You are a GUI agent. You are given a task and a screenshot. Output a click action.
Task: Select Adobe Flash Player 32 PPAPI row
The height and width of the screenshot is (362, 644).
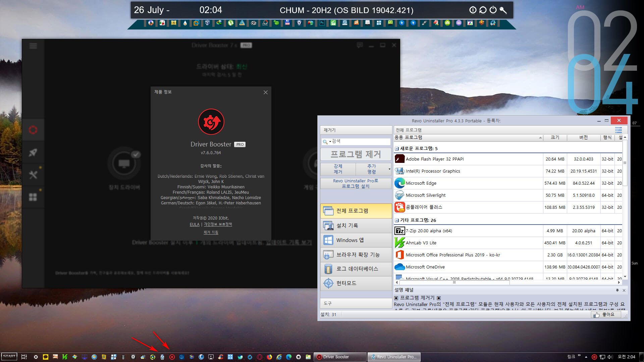[508, 159]
